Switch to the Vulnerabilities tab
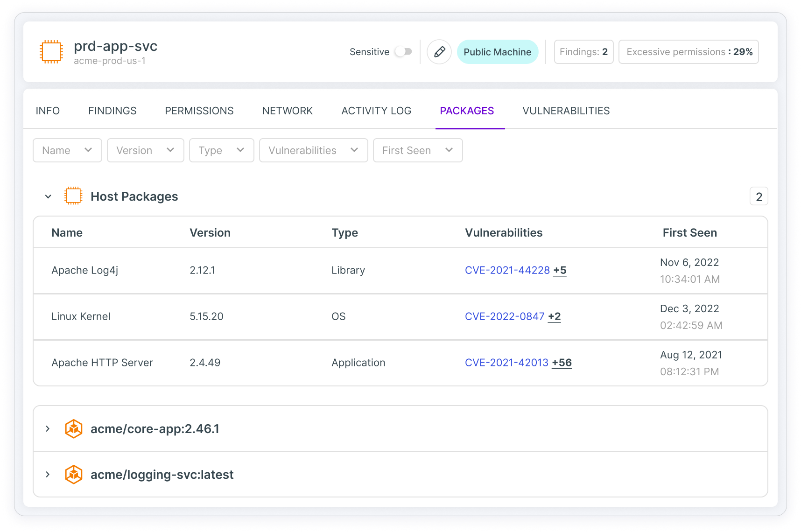801x532 pixels. click(566, 111)
